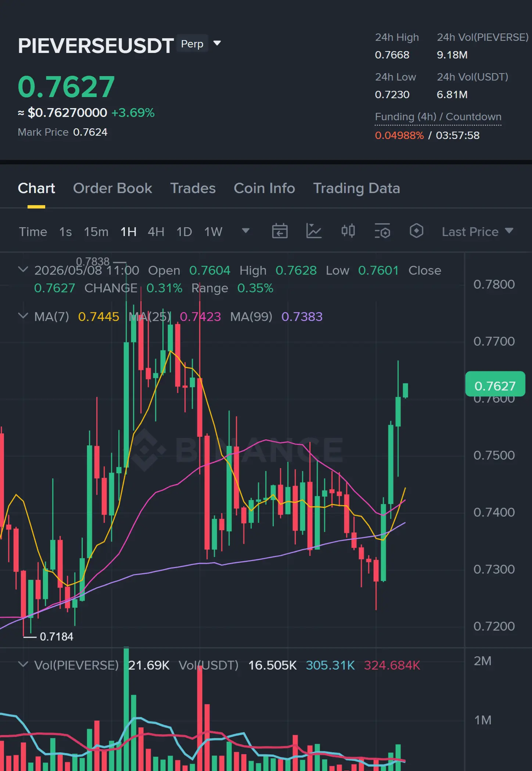Click the 0.7184 low price marker
Viewport: 532px width, 771px height.
click(x=57, y=636)
